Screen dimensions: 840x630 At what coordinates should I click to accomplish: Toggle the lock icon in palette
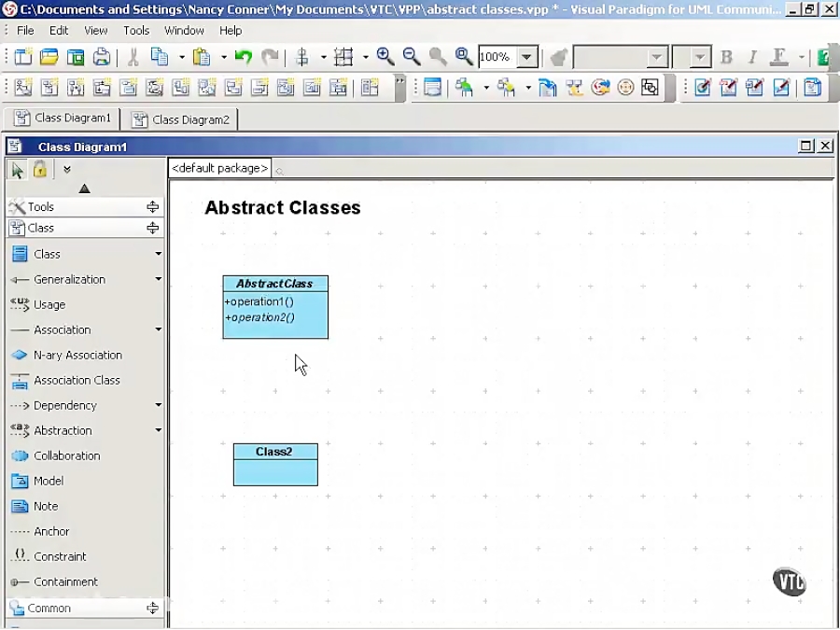(x=39, y=169)
